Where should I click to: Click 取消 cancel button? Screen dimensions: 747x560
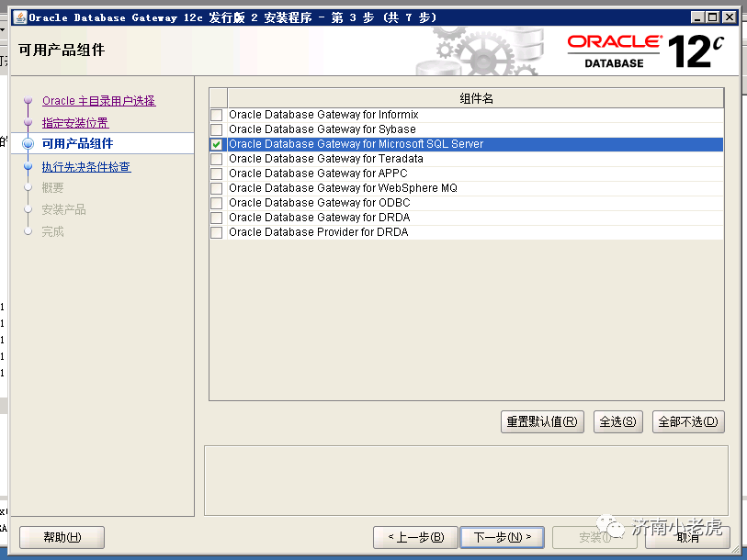click(687, 538)
